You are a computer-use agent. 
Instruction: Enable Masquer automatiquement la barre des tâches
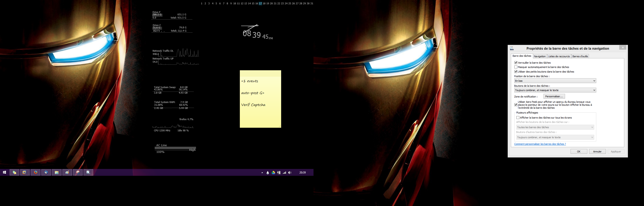coord(516,67)
